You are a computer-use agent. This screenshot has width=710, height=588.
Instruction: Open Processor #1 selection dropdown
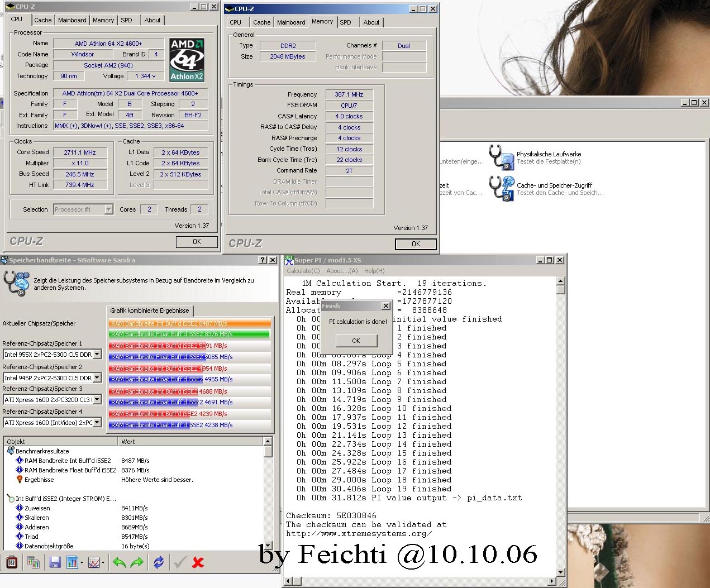click(109, 209)
